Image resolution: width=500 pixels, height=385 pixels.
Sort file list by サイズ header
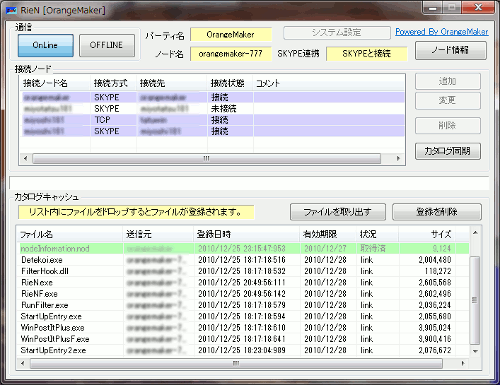(427, 234)
